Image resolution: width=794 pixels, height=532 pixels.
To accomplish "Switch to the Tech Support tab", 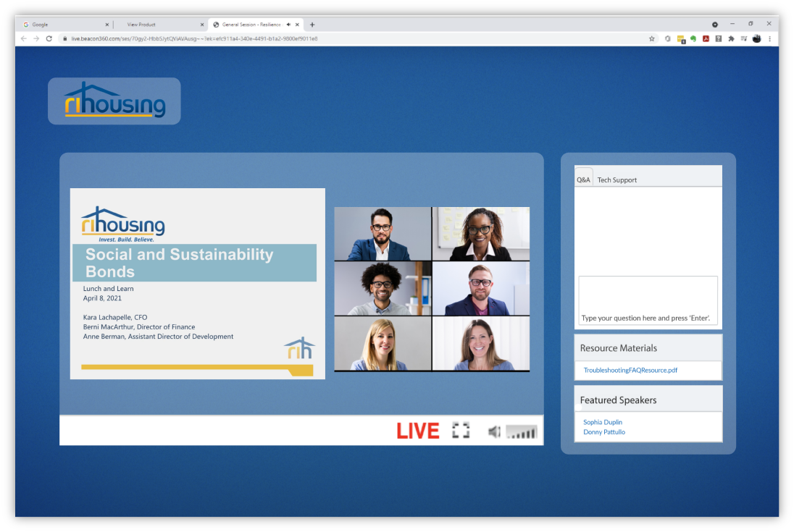I will pos(617,180).
